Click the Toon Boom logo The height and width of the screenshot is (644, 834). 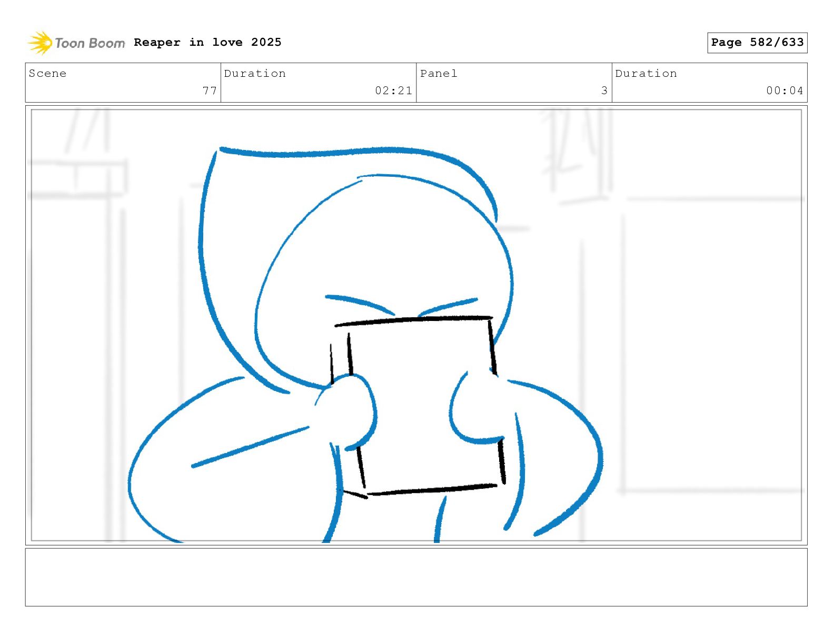point(76,43)
